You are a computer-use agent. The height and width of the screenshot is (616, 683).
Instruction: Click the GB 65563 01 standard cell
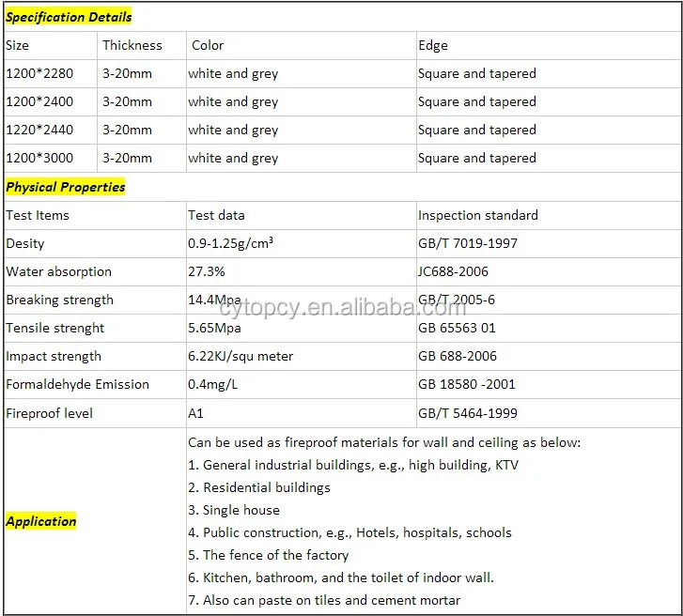click(x=457, y=328)
